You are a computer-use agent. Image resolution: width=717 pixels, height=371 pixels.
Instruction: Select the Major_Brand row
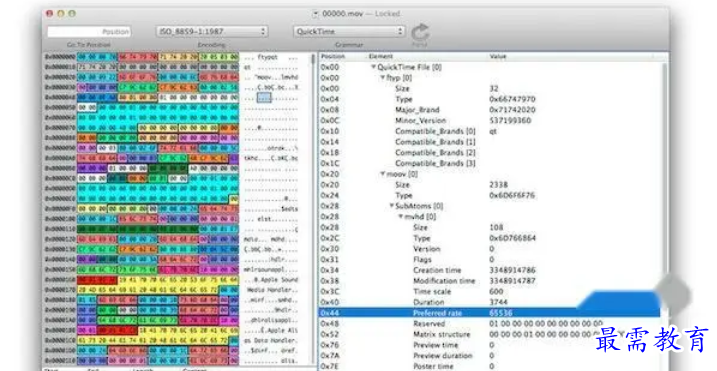pyautogui.click(x=489, y=110)
